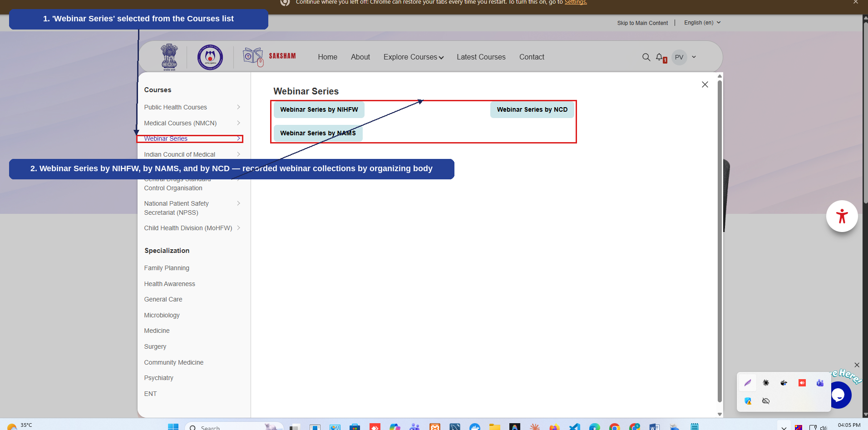Image resolution: width=868 pixels, height=430 pixels.
Task: Select the Family Planning specialization
Action: coord(167,268)
